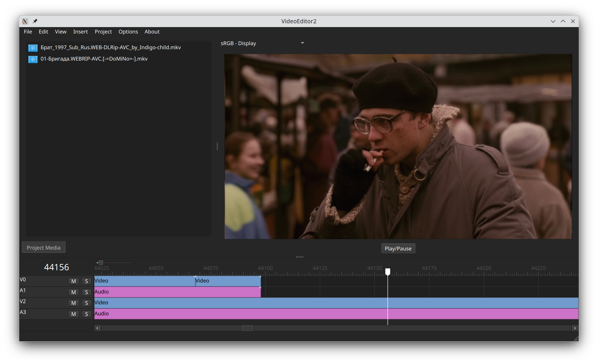Click the pin icon in title bar

tap(35, 21)
